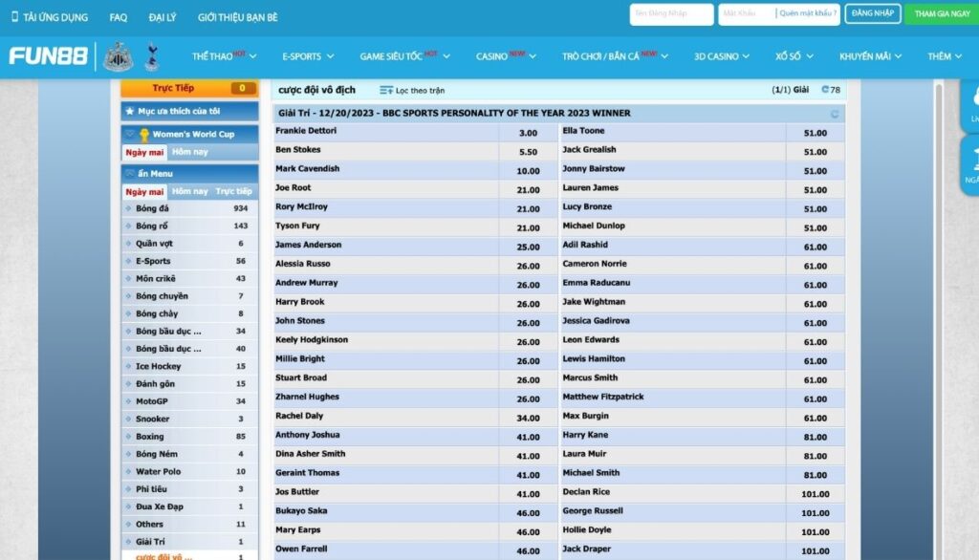The width and height of the screenshot is (979, 560).
Task: Open the Đại Lý link
Action: pyautogui.click(x=163, y=17)
